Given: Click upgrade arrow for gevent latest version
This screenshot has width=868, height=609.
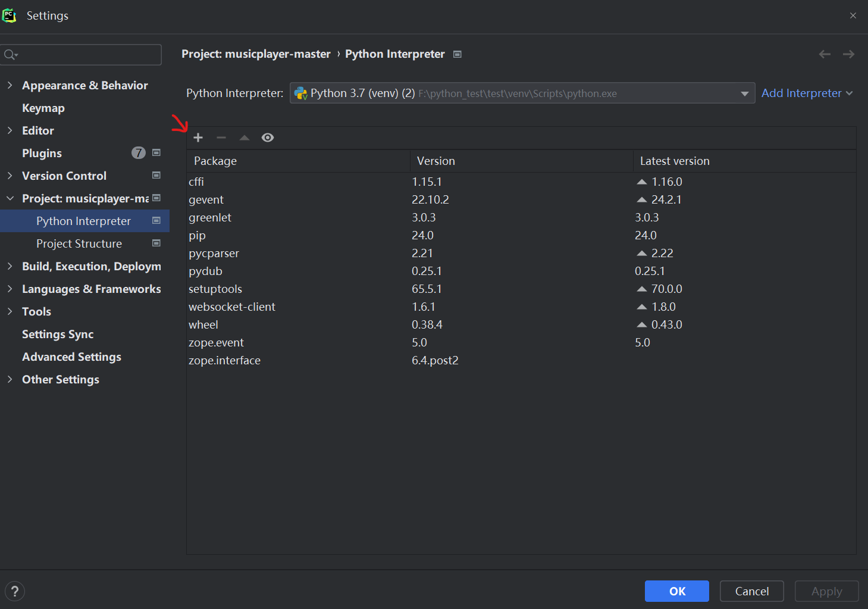Looking at the screenshot, I should tap(642, 199).
